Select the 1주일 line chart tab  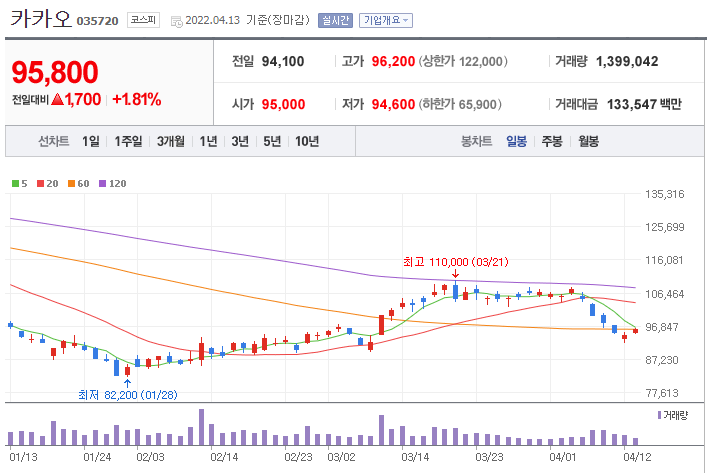[x=128, y=142]
